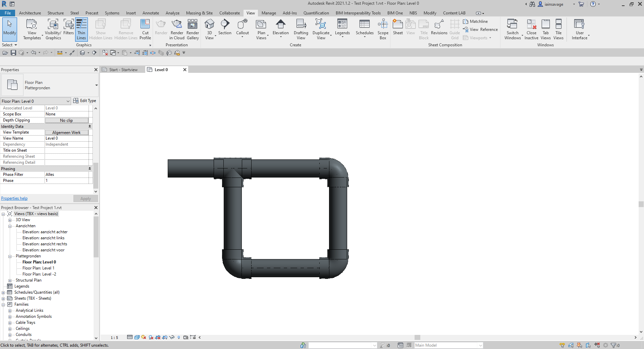Open the Render Gallery
This screenshot has height=349, width=644.
click(x=193, y=30)
